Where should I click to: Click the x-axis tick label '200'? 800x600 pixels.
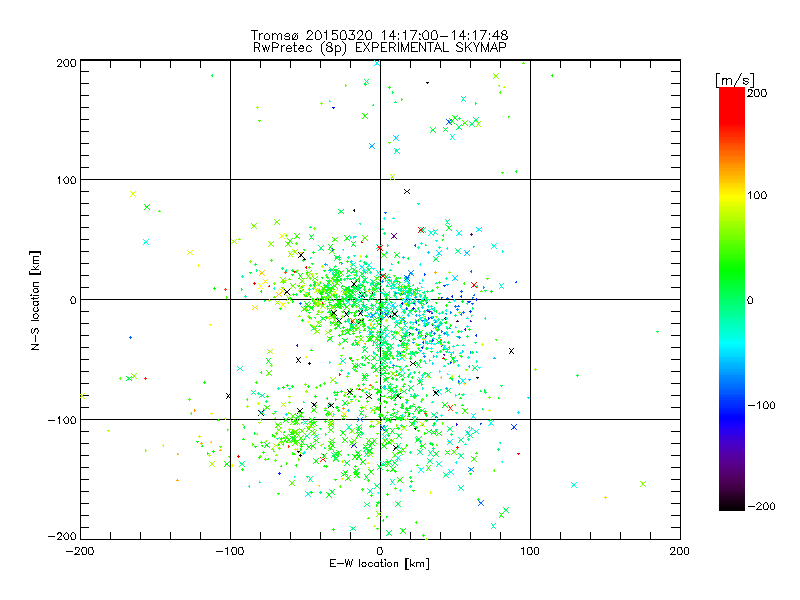680,552
